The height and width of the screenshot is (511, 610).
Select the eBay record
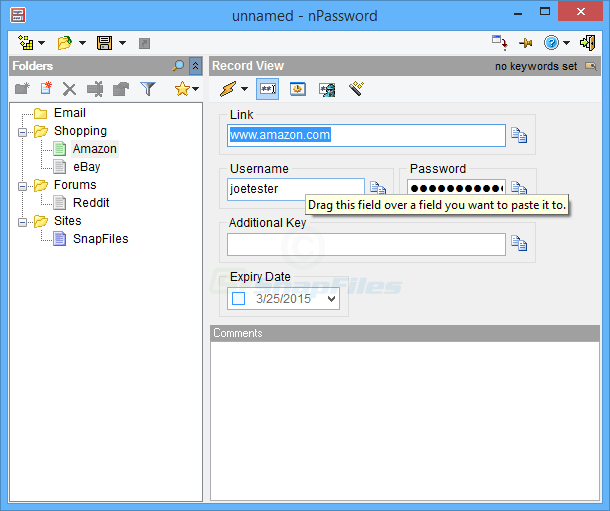pos(86,166)
